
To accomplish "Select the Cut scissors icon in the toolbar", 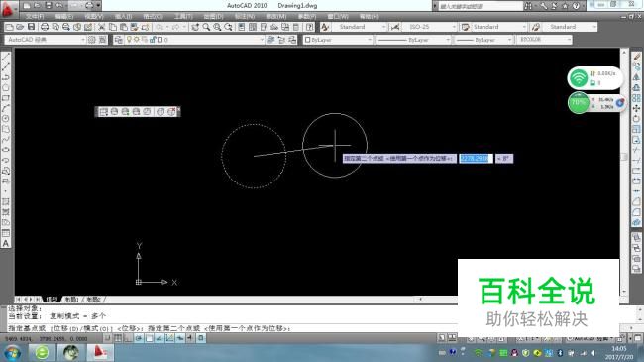I will pos(101,27).
